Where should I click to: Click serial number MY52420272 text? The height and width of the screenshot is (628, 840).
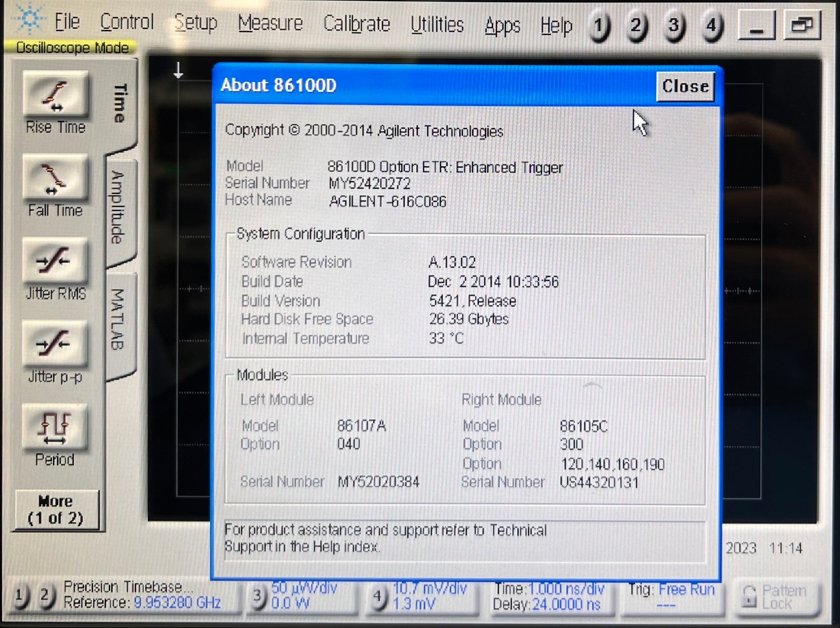[x=370, y=184]
